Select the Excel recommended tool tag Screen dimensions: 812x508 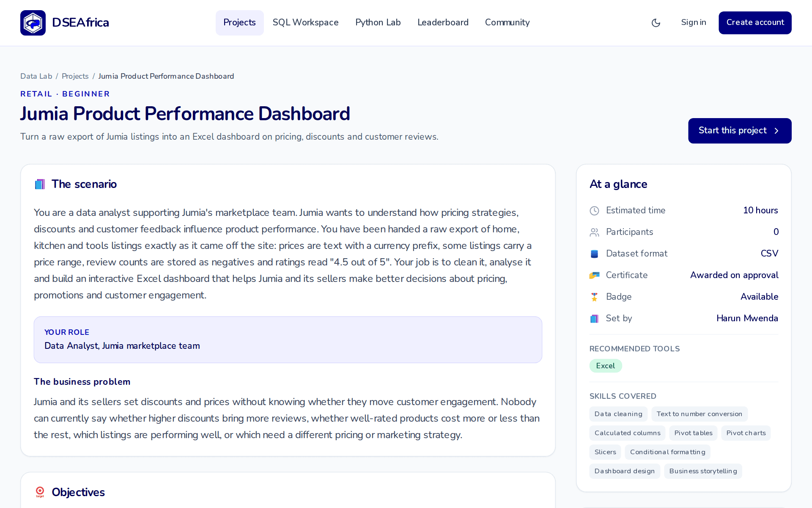(x=606, y=366)
